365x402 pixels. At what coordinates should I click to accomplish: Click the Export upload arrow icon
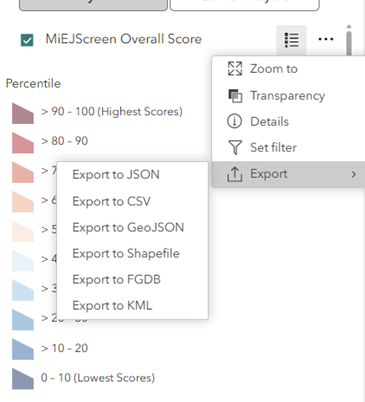(x=235, y=174)
